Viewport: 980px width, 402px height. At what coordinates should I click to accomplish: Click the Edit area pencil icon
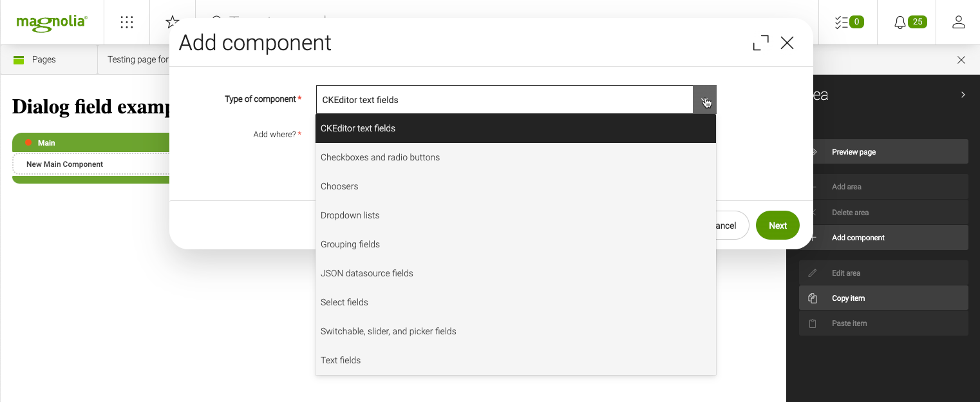[x=813, y=273]
